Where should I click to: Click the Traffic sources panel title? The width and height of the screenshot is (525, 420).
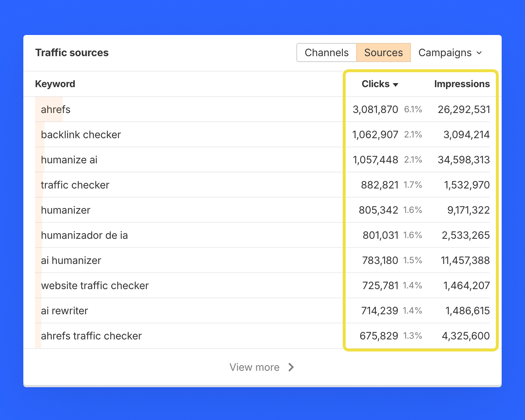pos(72,52)
